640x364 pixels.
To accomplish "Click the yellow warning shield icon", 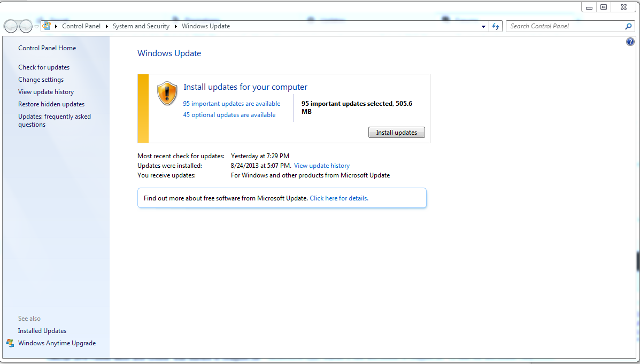I will click(x=167, y=93).
